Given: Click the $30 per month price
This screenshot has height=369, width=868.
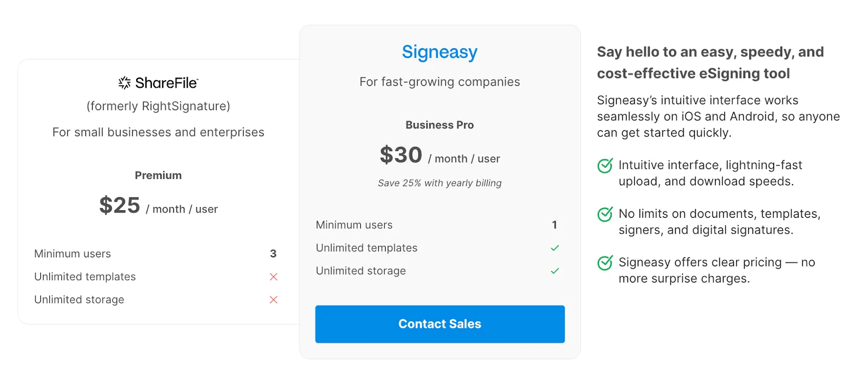Looking at the screenshot, I should tap(401, 156).
